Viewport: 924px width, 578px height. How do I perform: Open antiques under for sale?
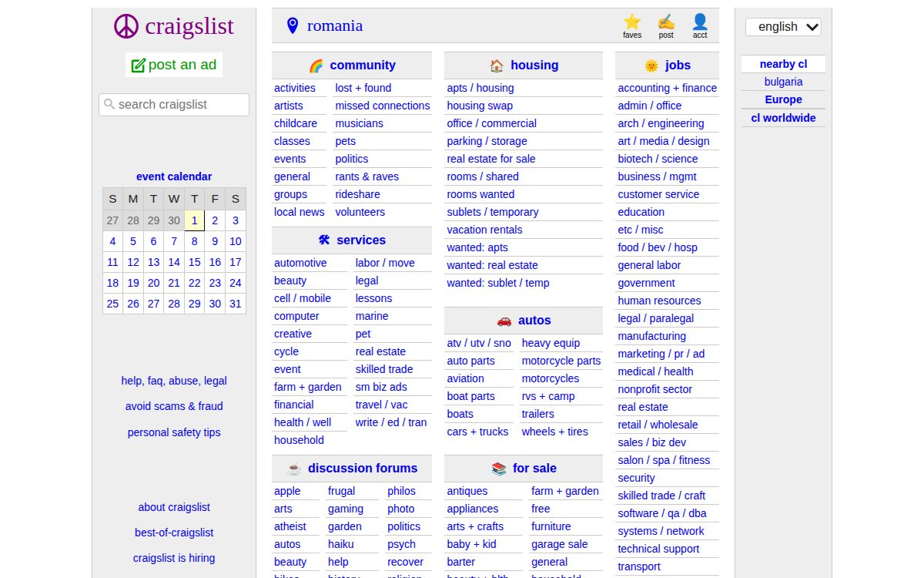pos(467,491)
